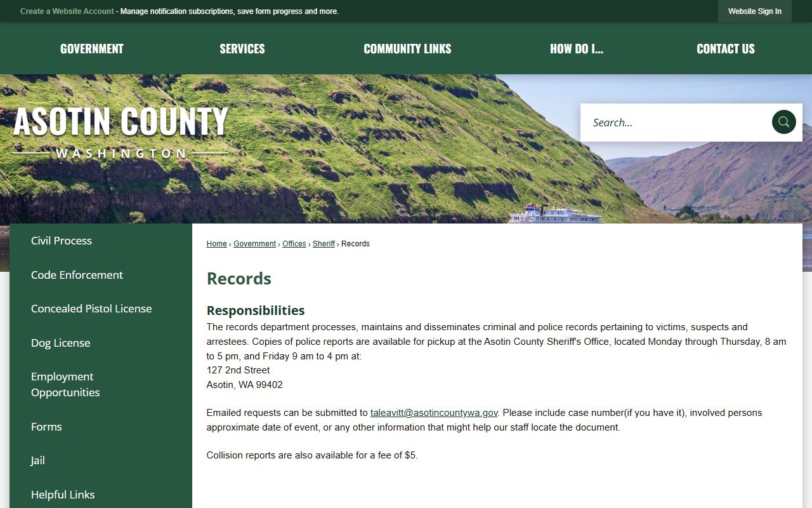Click the Home breadcrumb link

216,244
